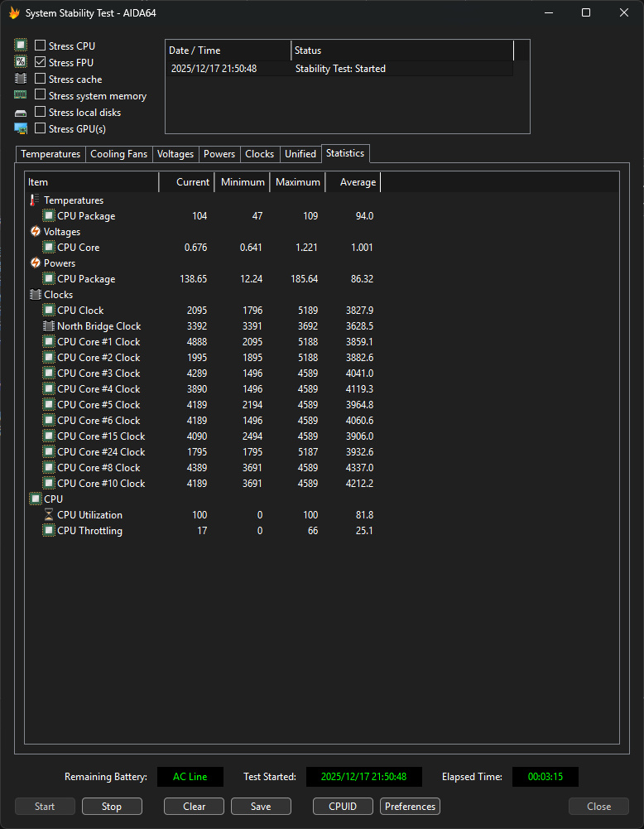This screenshot has width=644, height=829.
Task: Enable the Stress GPU(s) checkbox
Action: coord(41,128)
